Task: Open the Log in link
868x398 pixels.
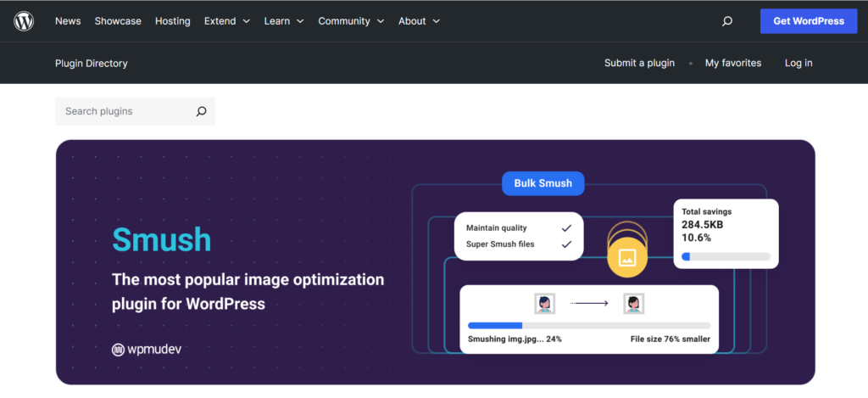Action: pyautogui.click(x=798, y=63)
